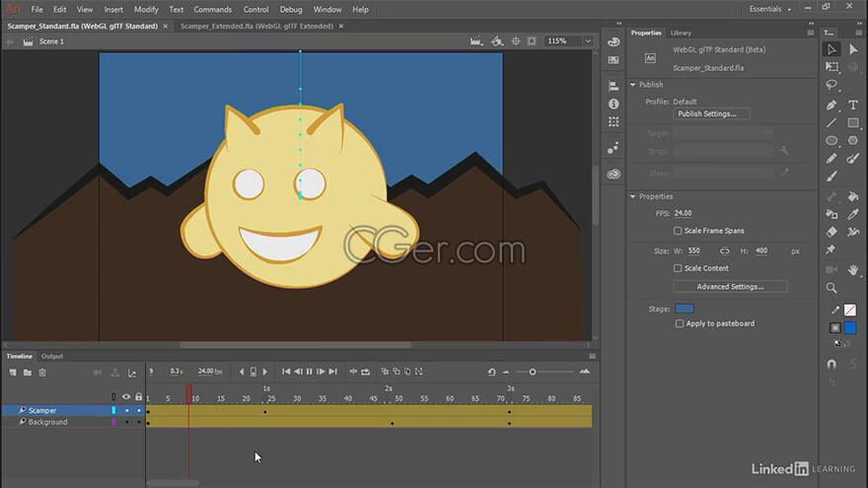Click the Publish Settings button
Viewport: 868px width, 488px height.
tap(711, 114)
